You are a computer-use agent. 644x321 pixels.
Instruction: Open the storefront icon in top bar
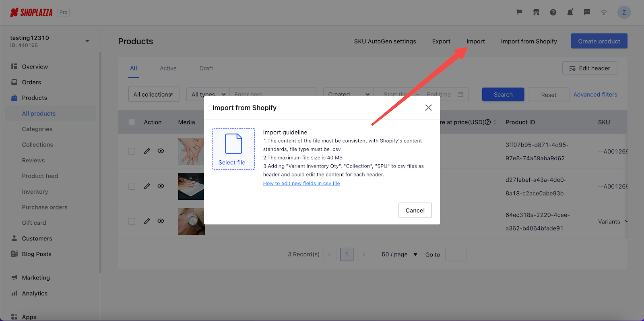(536, 12)
